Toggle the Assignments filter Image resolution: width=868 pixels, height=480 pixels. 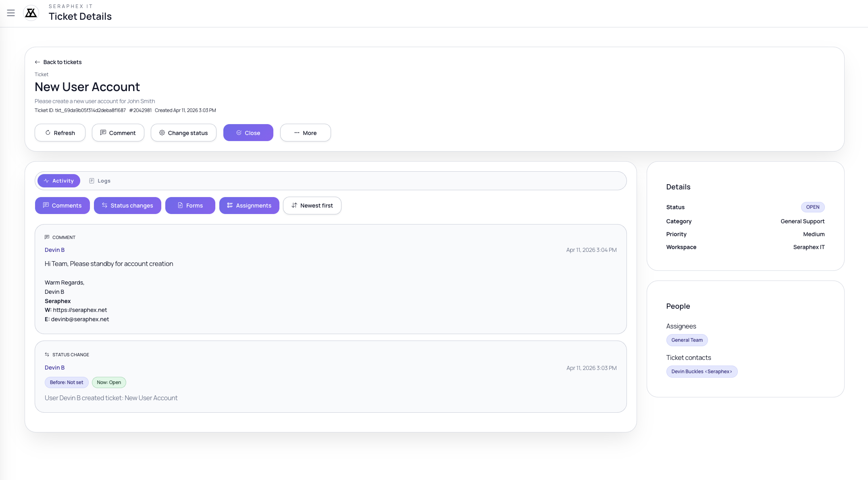tap(249, 206)
